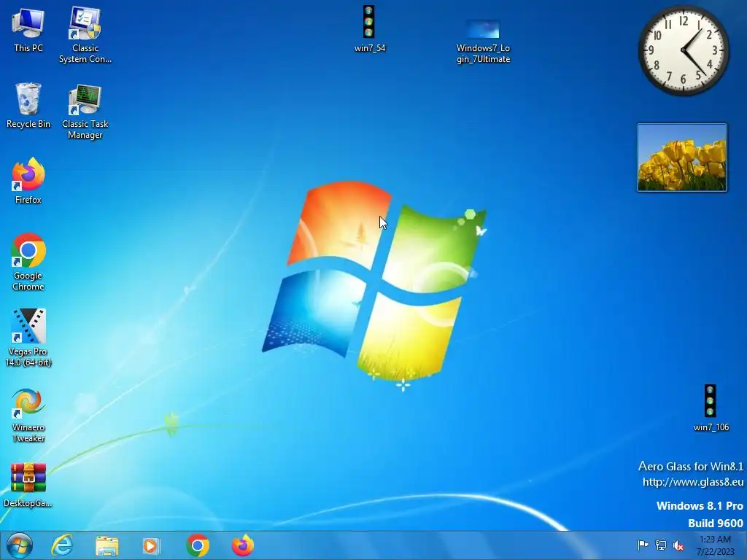The width and height of the screenshot is (747, 560).
Task: Select the Windows7_Login_7Ultimate file
Action: point(483,41)
